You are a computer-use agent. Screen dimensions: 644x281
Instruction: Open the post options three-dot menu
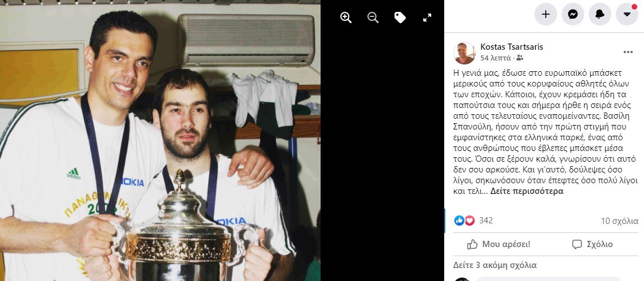(628, 52)
